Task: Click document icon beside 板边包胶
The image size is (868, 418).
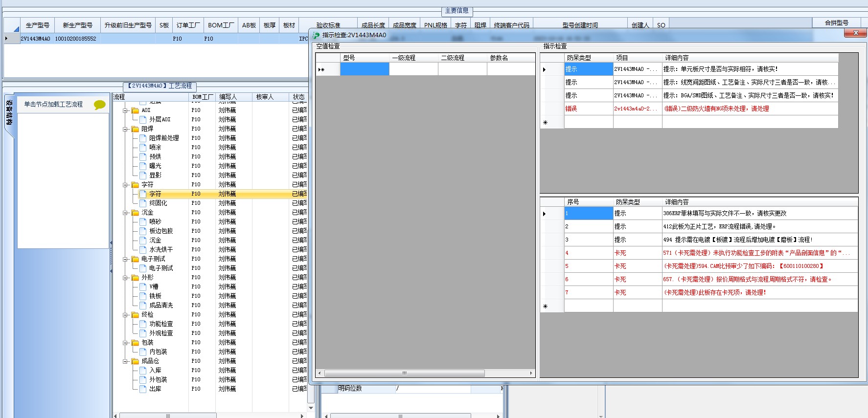Action: tap(143, 231)
